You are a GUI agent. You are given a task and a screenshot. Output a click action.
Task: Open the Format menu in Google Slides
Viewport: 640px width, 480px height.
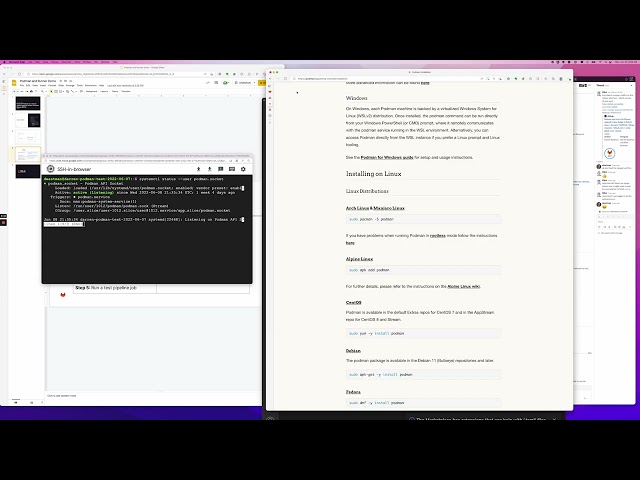pos(52,86)
